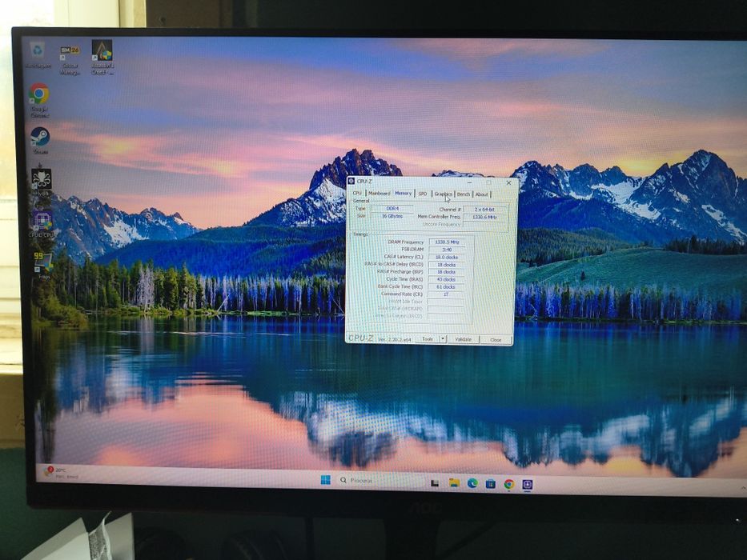Open the Windows Start menu
Image resolution: width=747 pixels, height=560 pixels.
pyautogui.click(x=325, y=479)
